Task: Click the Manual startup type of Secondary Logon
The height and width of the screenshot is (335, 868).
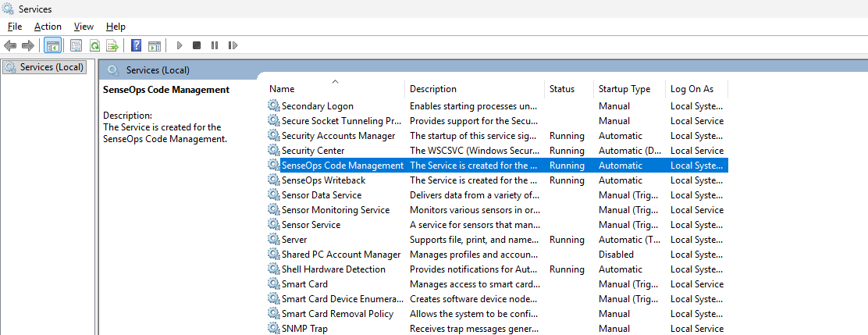Action: point(614,105)
